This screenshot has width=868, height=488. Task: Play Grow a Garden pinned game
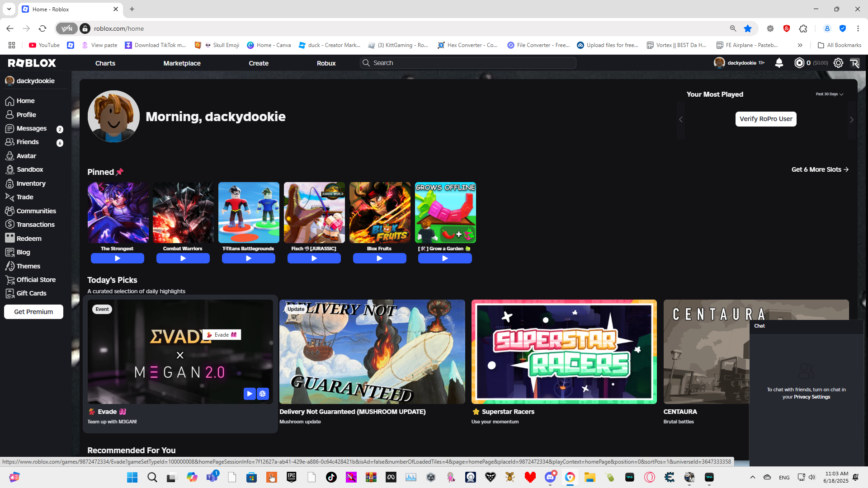point(445,258)
